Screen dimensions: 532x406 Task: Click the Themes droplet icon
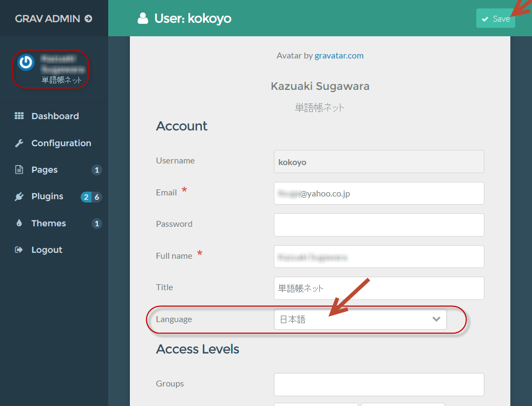(19, 223)
